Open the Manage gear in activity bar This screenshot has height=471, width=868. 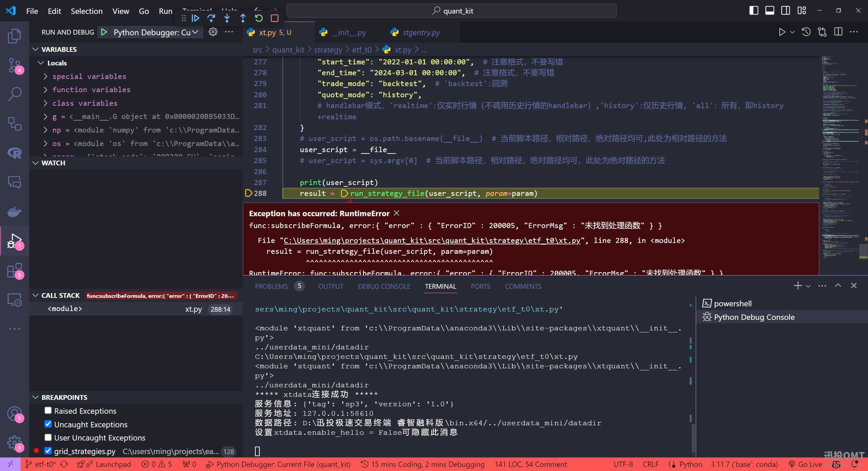(x=14, y=443)
